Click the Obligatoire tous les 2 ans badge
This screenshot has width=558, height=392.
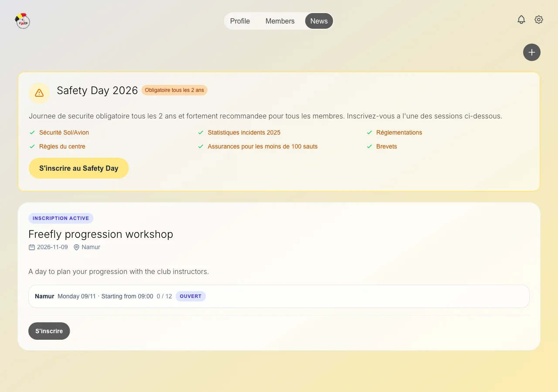[x=174, y=90]
